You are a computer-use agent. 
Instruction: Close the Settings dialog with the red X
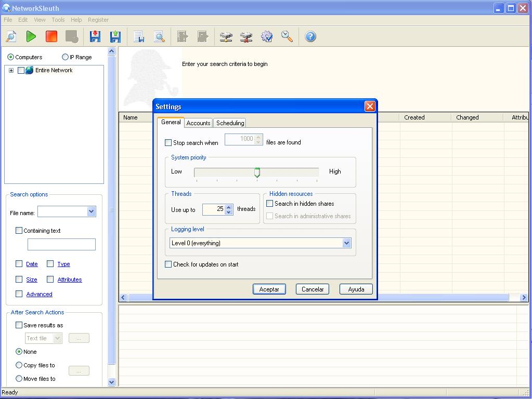(x=369, y=107)
